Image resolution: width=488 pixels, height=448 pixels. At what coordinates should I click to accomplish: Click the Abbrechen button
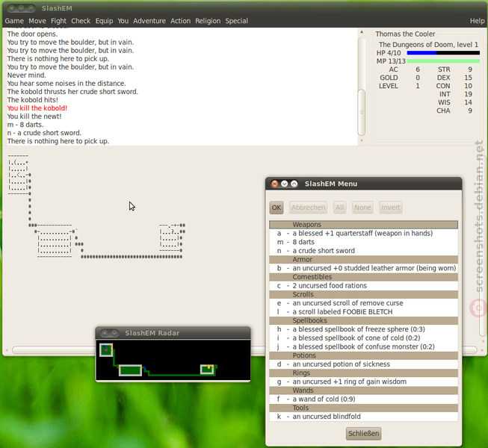(x=308, y=208)
